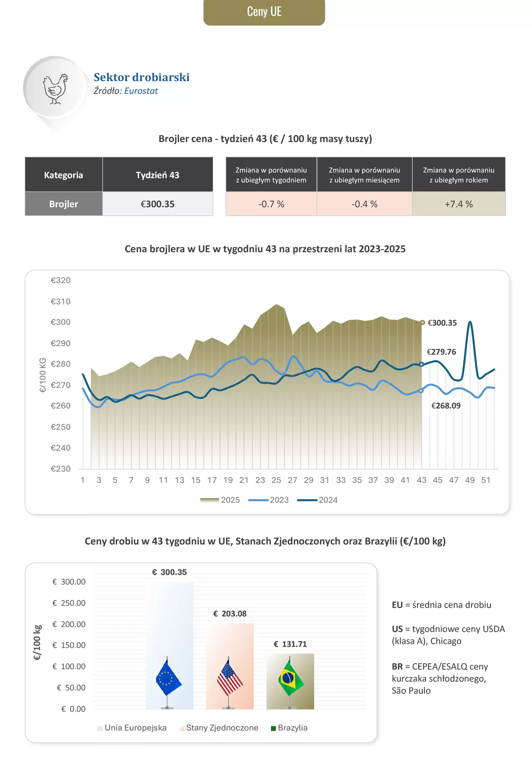Click the Stany Zjednoczone legend swatch
Image resolution: width=532 pixels, height=773 pixels.
pyautogui.click(x=182, y=728)
